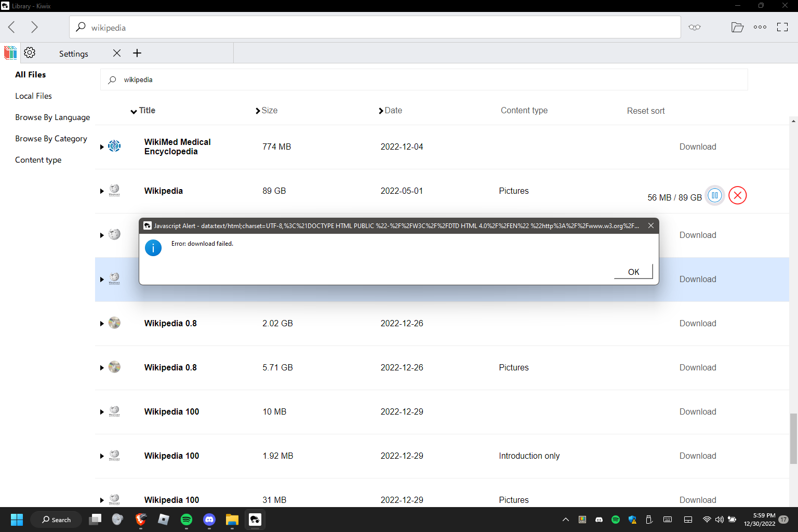Viewport: 798px width, 532px height.
Task: Dismiss the download failed alert with OK
Action: point(633,271)
